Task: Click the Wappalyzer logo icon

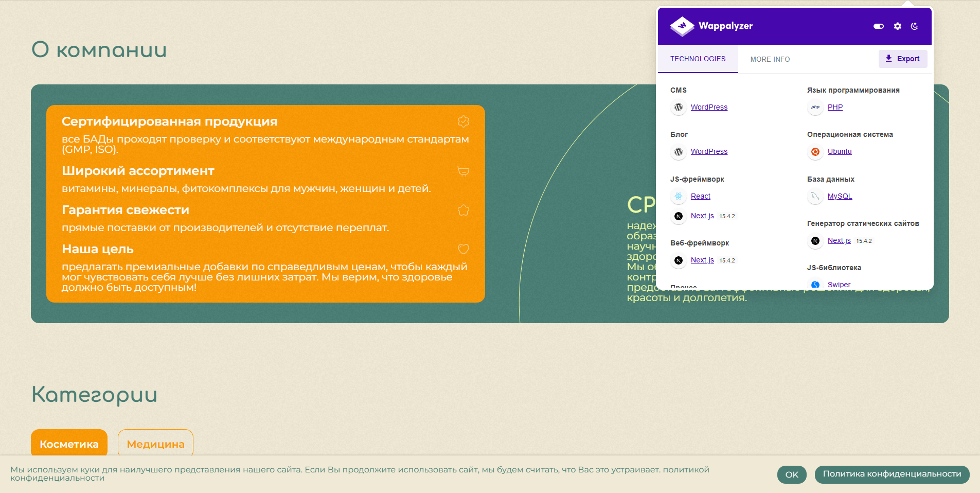Action: [682, 26]
